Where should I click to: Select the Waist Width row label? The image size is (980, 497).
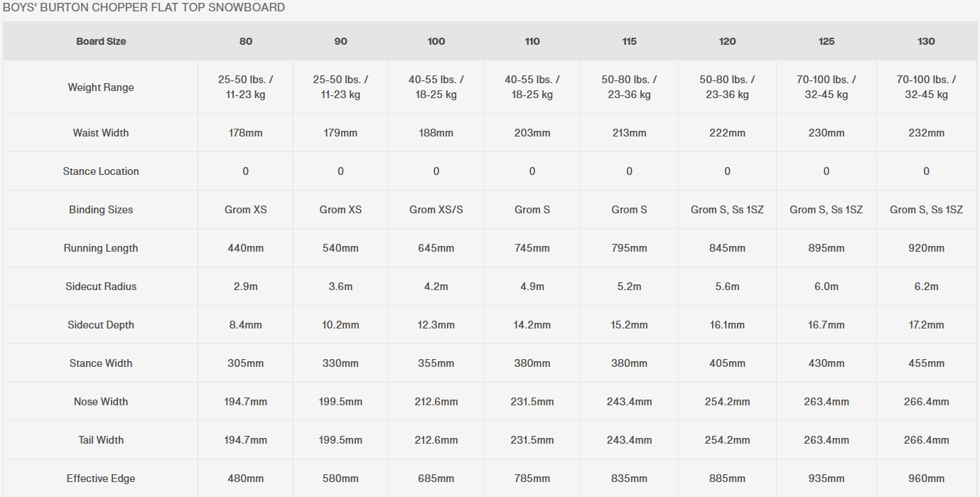pyautogui.click(x=101, y=133)
